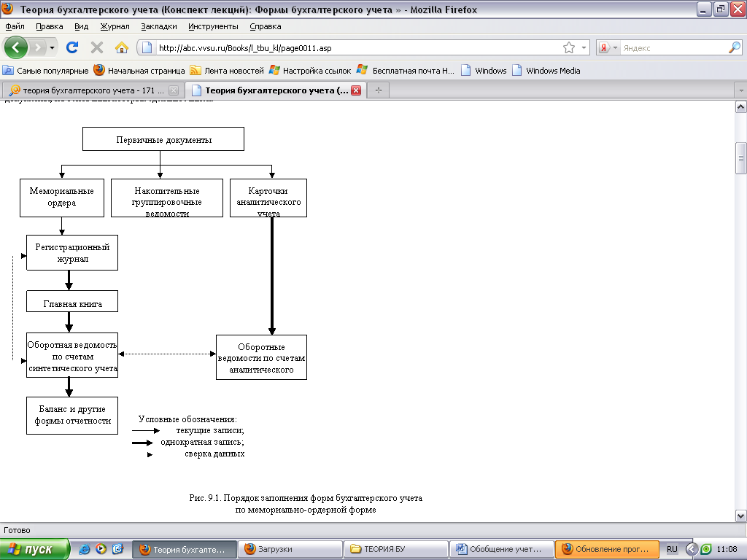Click the 11:08 system clock
Viewport: 747px width, 560px height.
point(727,549)
